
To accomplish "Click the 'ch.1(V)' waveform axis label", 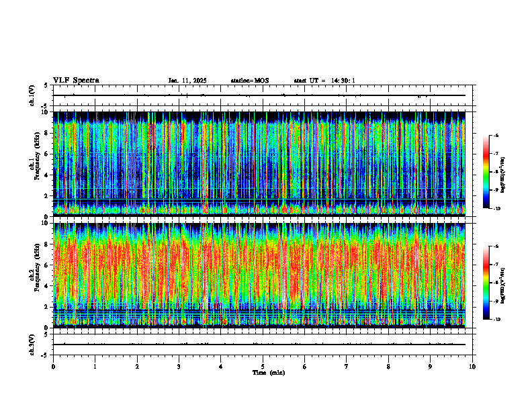I will click(32, 95).
